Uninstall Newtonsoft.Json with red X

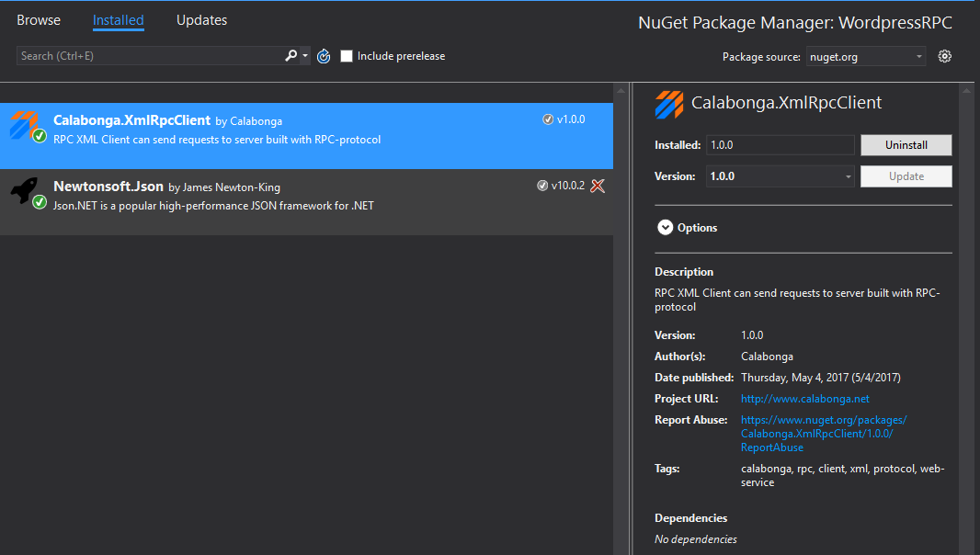coord(598,186)
